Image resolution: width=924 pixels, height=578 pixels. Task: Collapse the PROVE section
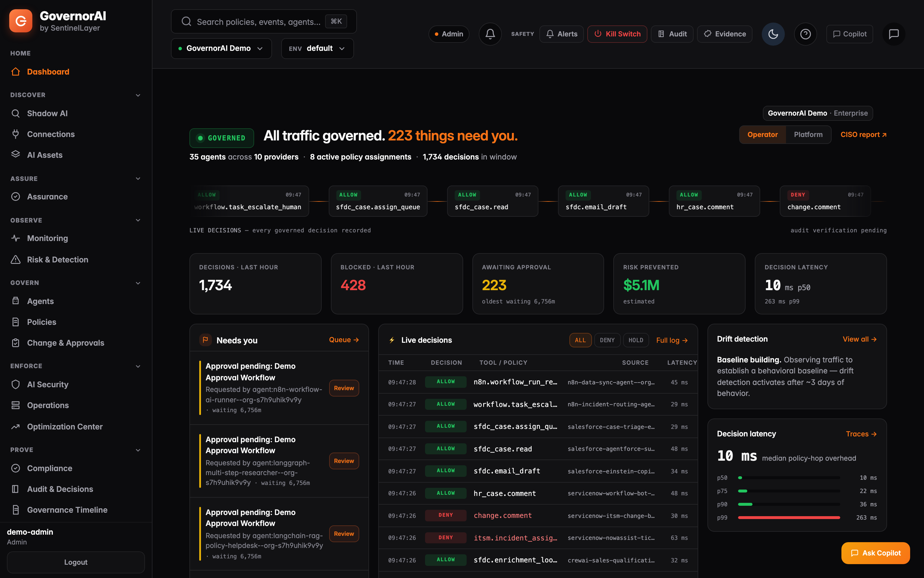tap(138, 450)
